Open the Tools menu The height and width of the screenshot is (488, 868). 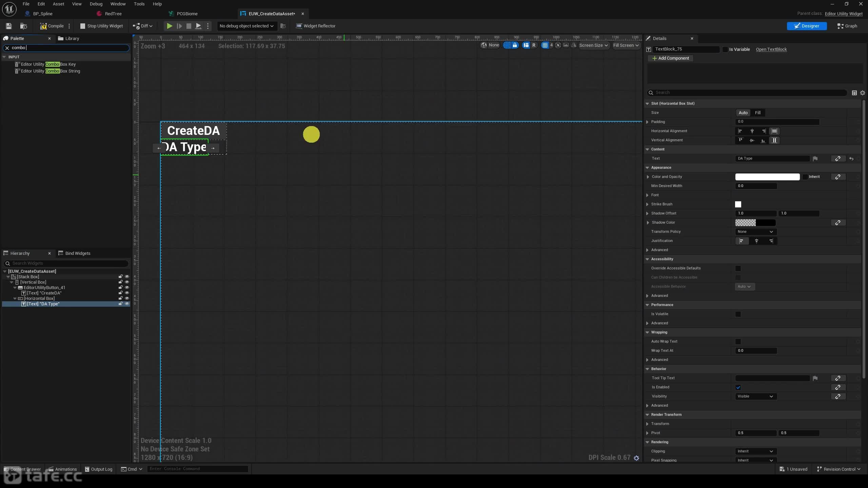click(x=139, y=4)
